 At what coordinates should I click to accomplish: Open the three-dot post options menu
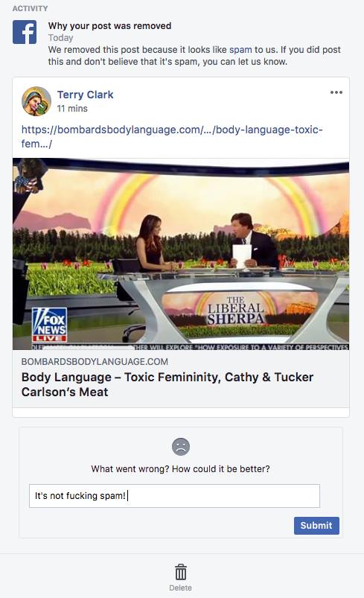(x=336, y=92)
